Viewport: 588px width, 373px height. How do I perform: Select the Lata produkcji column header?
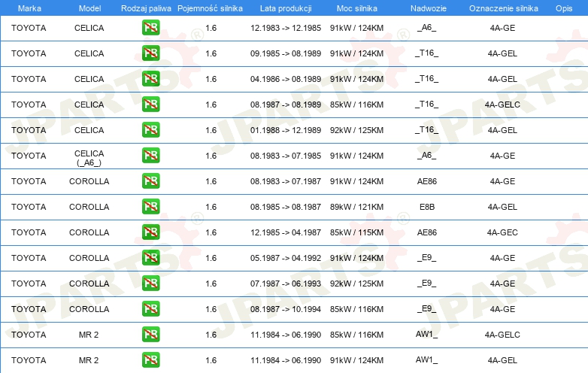pyautogui.click(x=286, y=8)
